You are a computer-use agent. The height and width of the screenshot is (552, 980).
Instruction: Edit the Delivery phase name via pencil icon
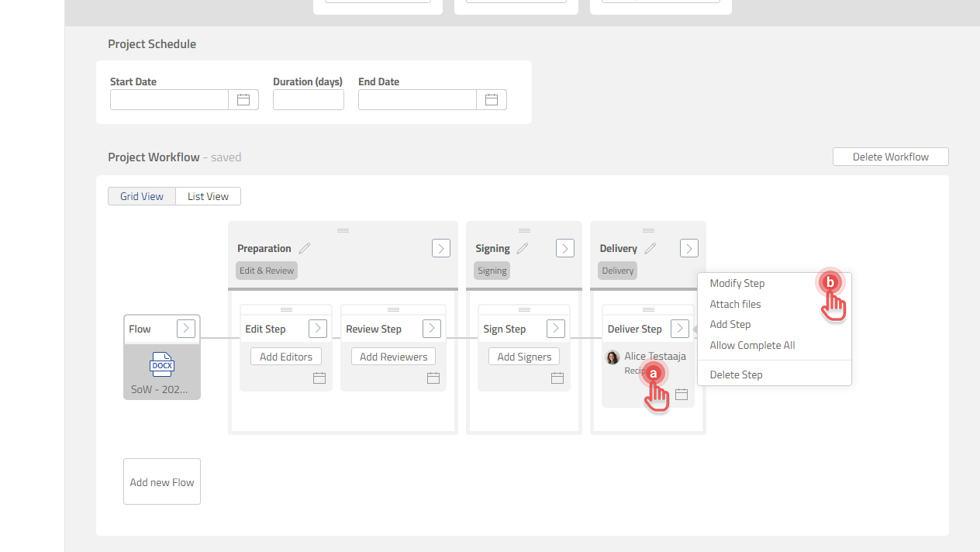[648, 247]
